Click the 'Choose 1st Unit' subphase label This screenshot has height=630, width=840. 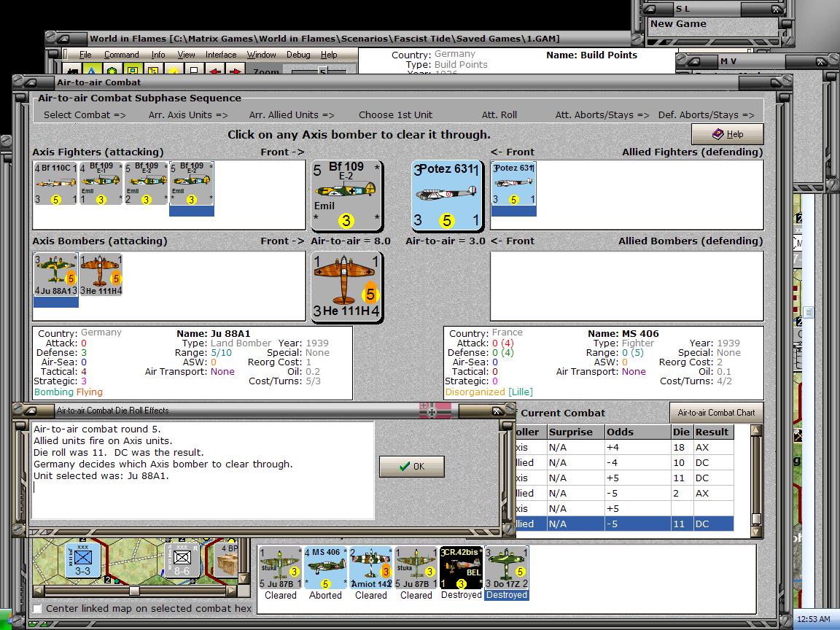coord(395,115)
